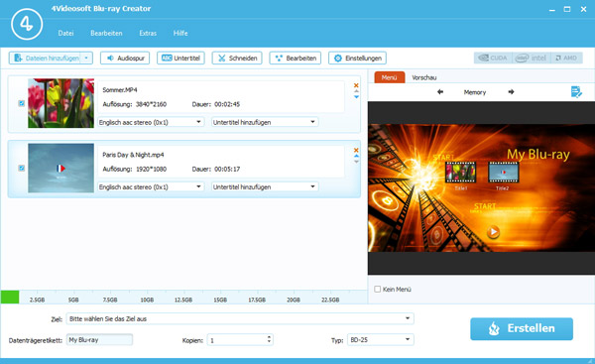
Task: Click Title1 thumbnail in menu preview
Action: (460, 173)
